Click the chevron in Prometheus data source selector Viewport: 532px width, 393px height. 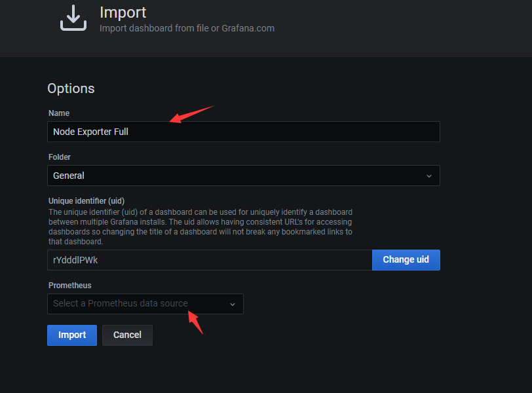pos(232,304)
